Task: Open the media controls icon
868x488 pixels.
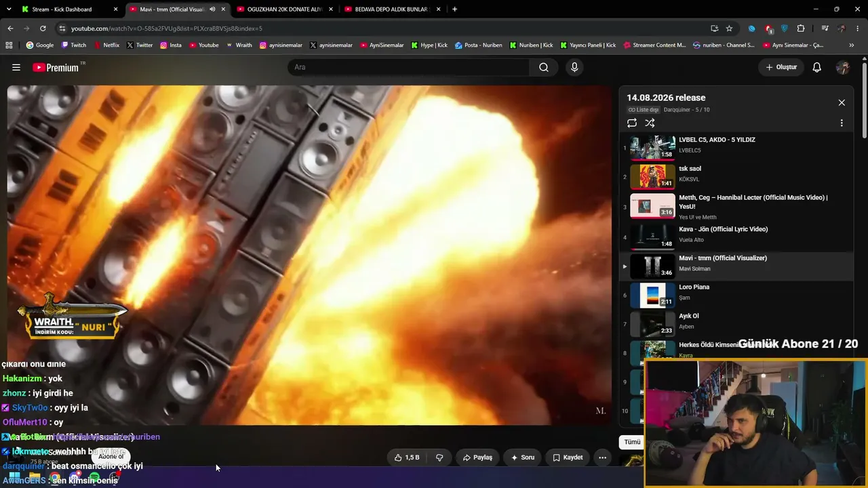Action: [x=825, y=28]
